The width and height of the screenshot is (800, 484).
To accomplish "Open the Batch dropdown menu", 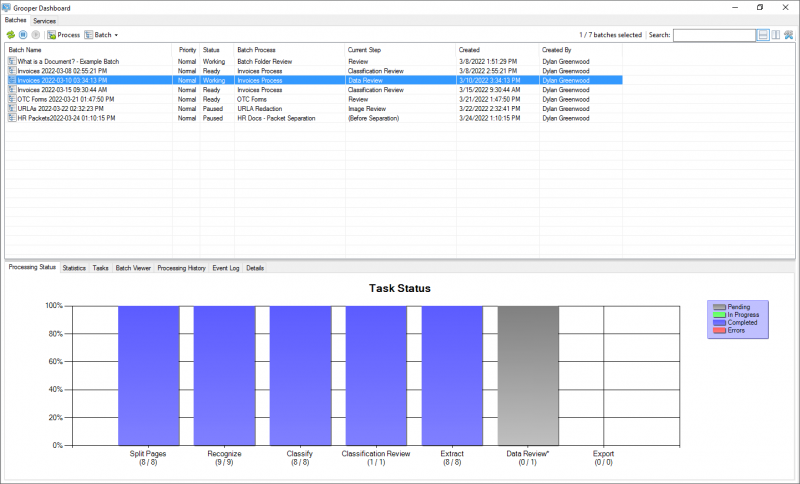I will tap(101, 35).
